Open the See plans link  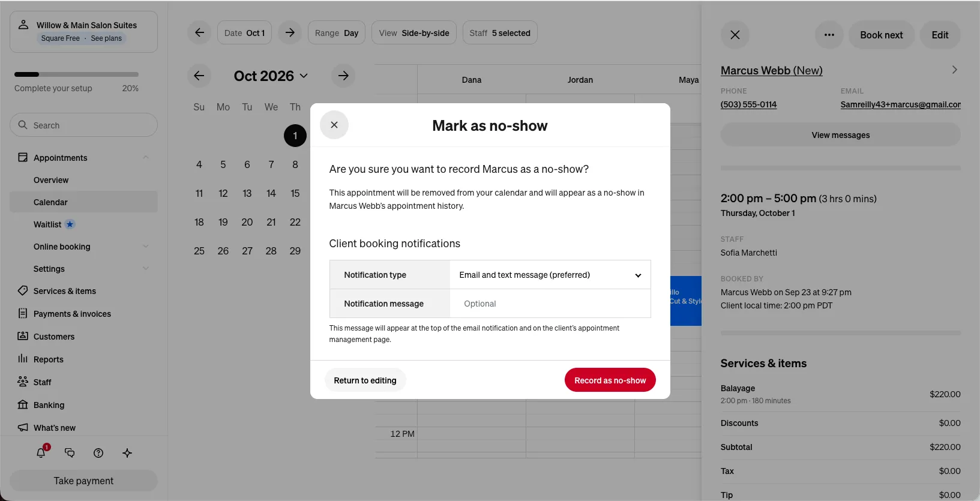click(x=106, y=38)
